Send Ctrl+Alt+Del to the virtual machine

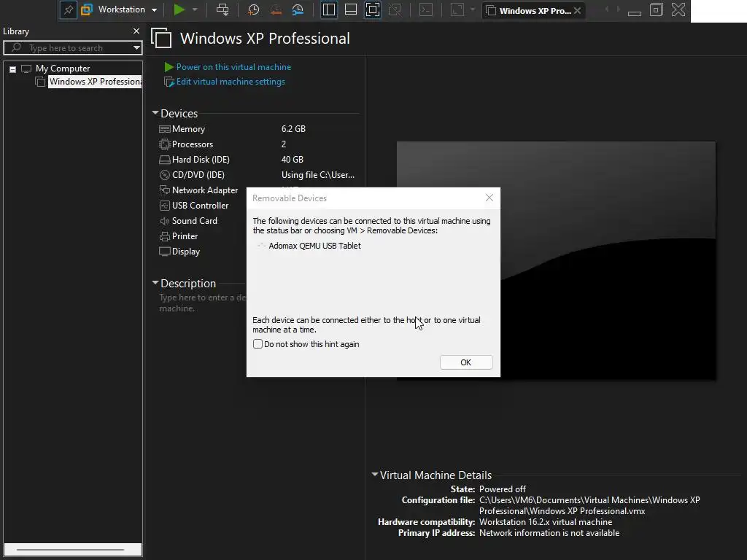click(222, 9)
